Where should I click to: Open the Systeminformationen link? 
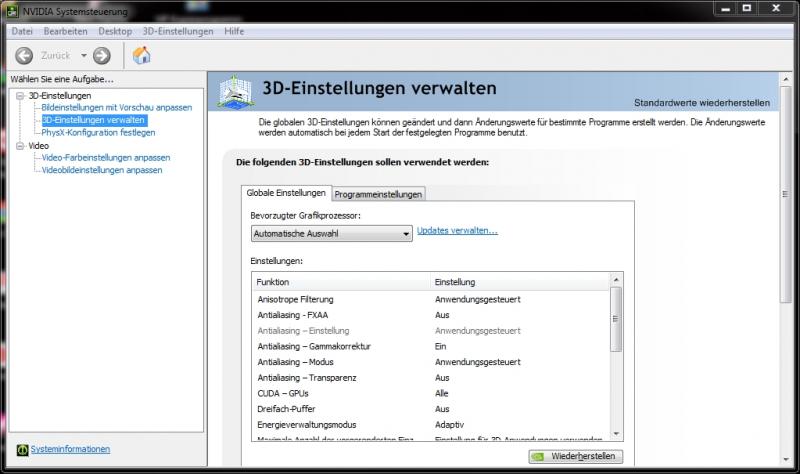coord(70,449)
